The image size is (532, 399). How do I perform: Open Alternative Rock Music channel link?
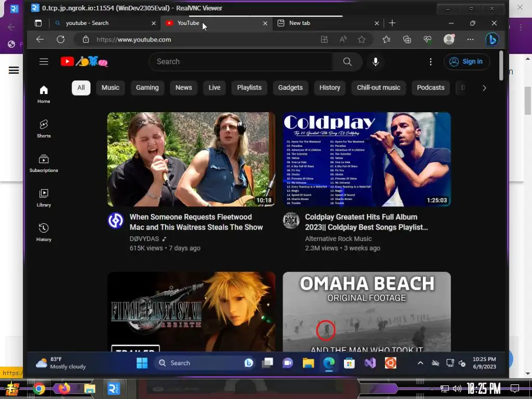click(338, 239)
